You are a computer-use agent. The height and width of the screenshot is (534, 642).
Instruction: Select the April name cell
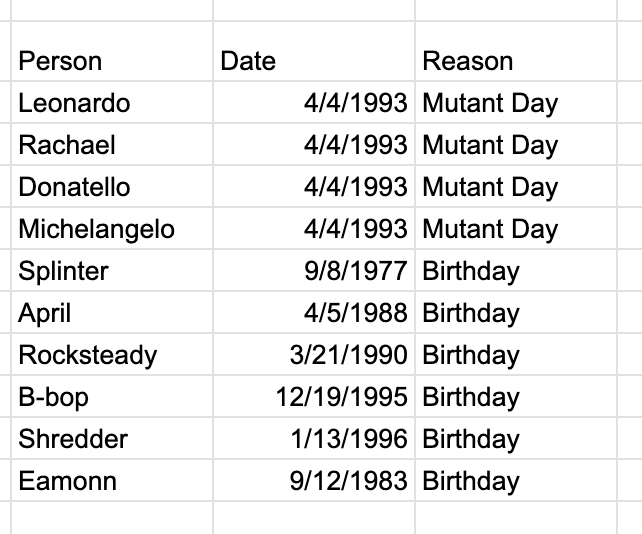tap(112, 312)
